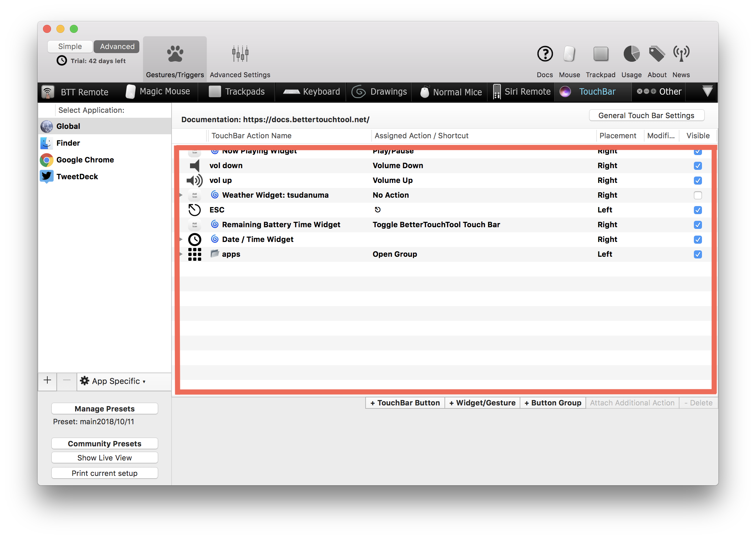The image size is (756, 539).
Task: Click the Mouse preferences icon
Action: (x=569, y=54)
